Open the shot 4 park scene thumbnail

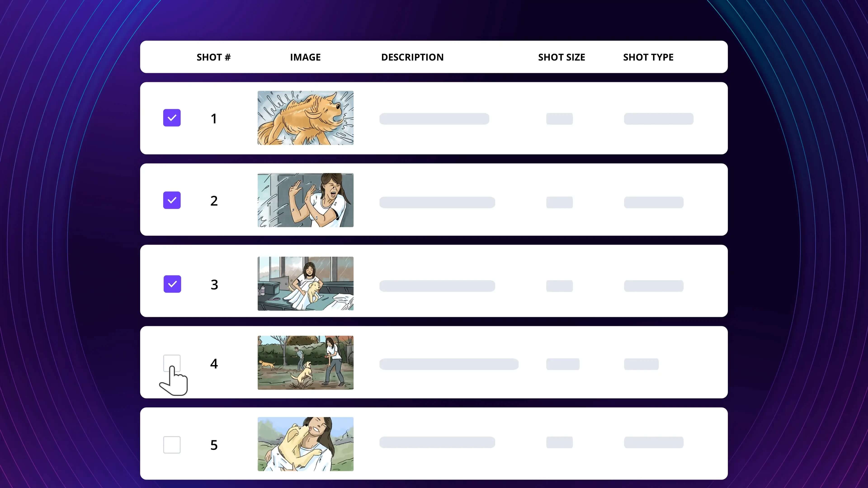pyautogui.click(x=305, y=363)
